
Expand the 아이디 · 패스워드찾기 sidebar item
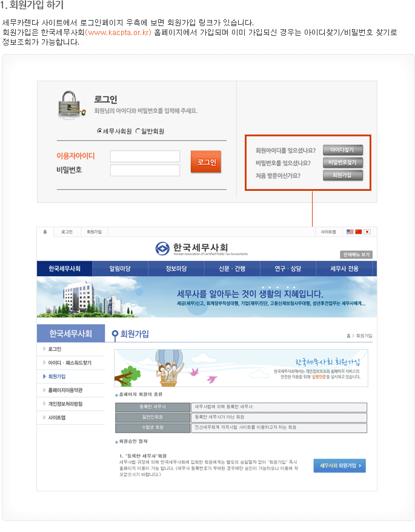pos(70,362)
